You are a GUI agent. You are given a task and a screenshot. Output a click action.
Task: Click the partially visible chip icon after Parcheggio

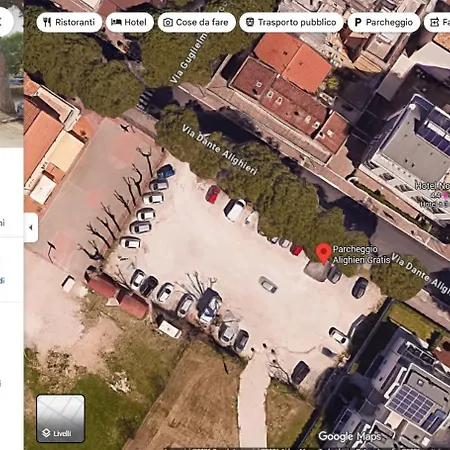pos(434,22)
